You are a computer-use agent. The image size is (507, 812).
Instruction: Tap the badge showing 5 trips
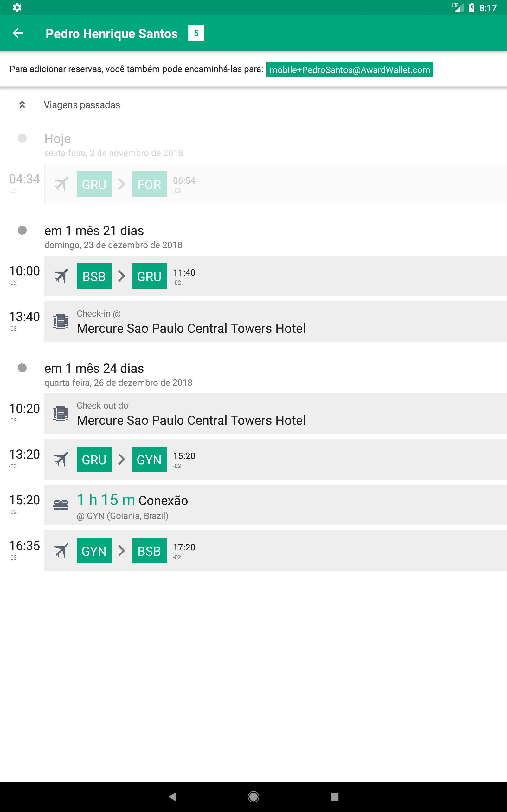pyautogui.click(x=196, y=33)
